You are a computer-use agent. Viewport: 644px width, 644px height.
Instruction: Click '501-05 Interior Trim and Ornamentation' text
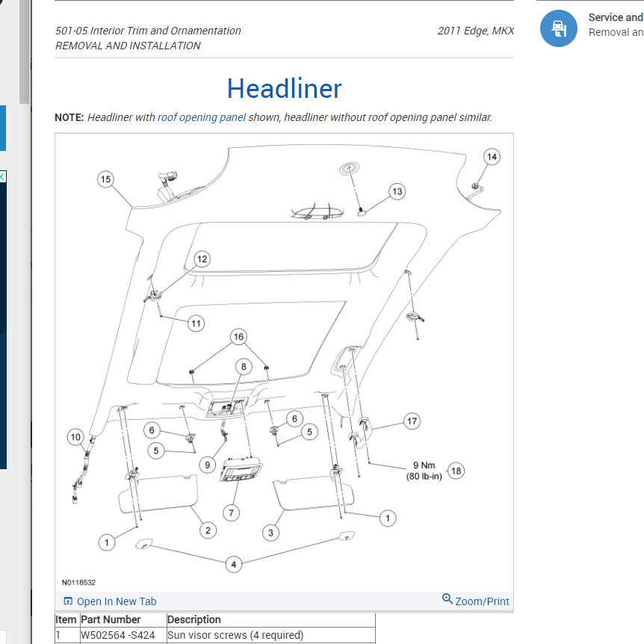click(148, 31)
